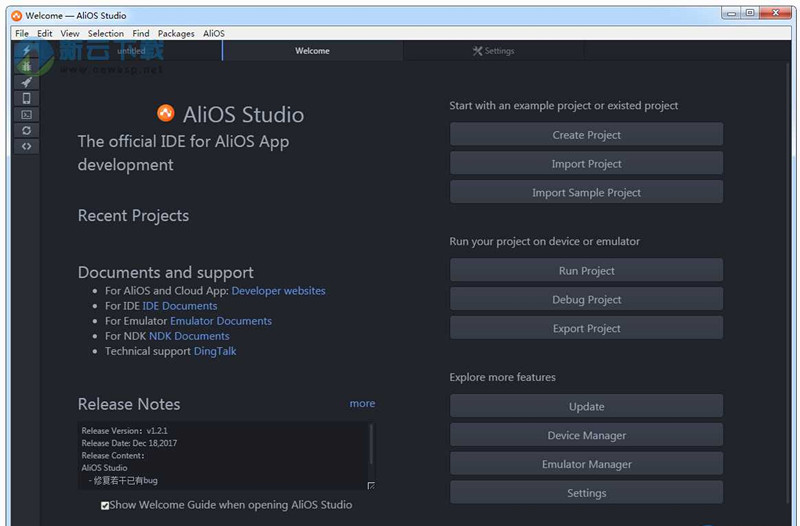Image resolution: width=800 pixels, height=526 pixels.
Task: Switch to the Settings tab
Action: coord(493,51)
